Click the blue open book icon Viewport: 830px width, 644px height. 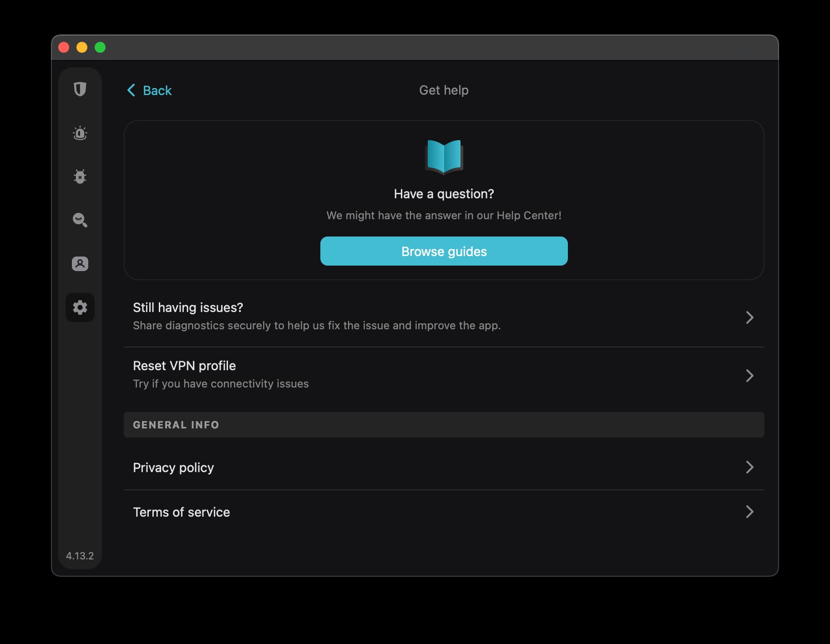(x=444, y=157)
